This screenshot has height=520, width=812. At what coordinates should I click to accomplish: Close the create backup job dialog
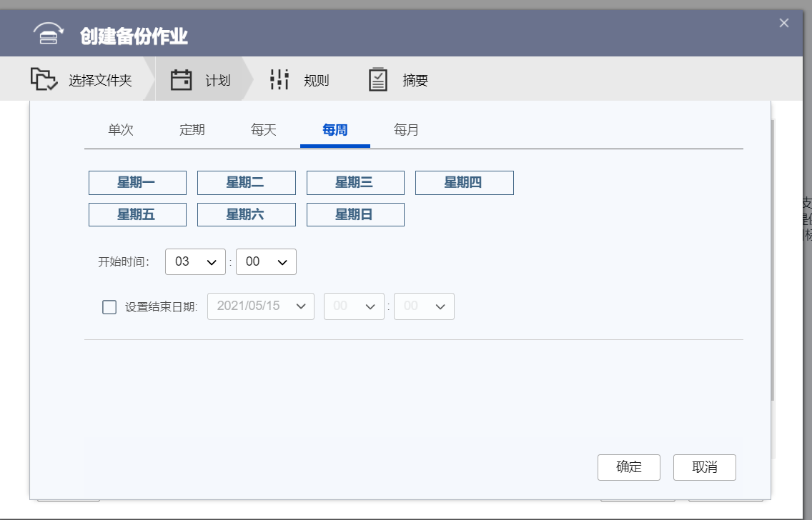pyautogui.click(x=783, y=23)
